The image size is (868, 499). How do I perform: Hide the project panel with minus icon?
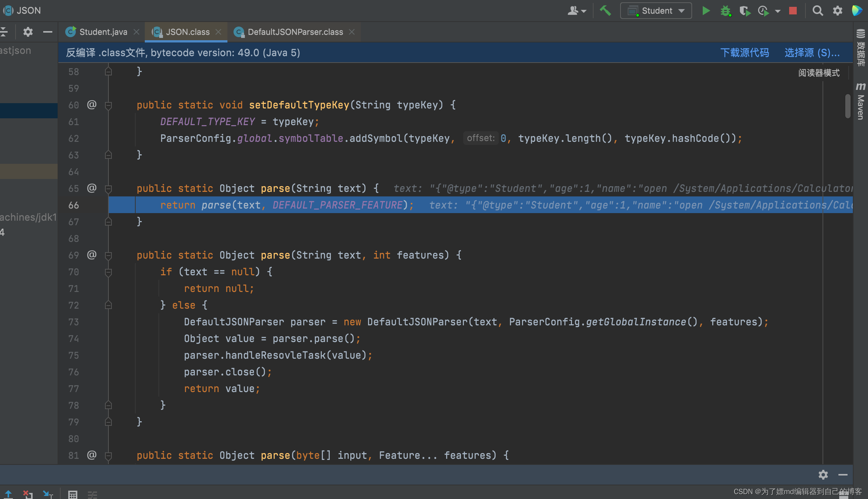tap(48, 32)
